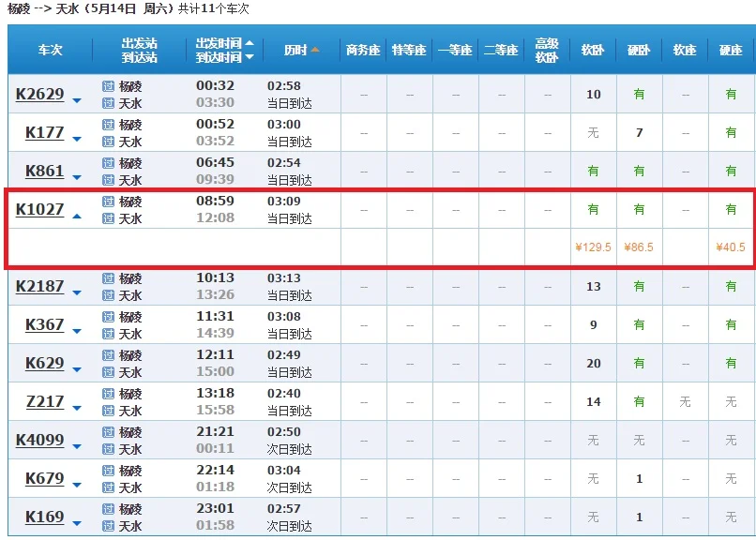Click the 硬卧 column header

pyautogui.click(x=638, y=49)
